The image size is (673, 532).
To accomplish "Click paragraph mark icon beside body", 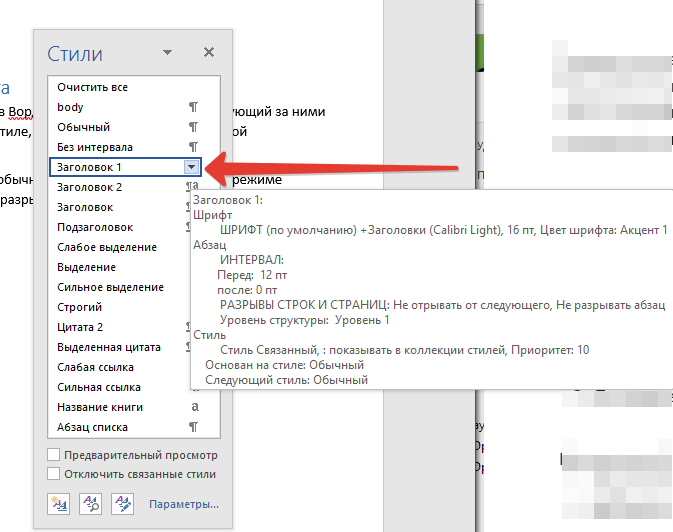I will (194, 107).
